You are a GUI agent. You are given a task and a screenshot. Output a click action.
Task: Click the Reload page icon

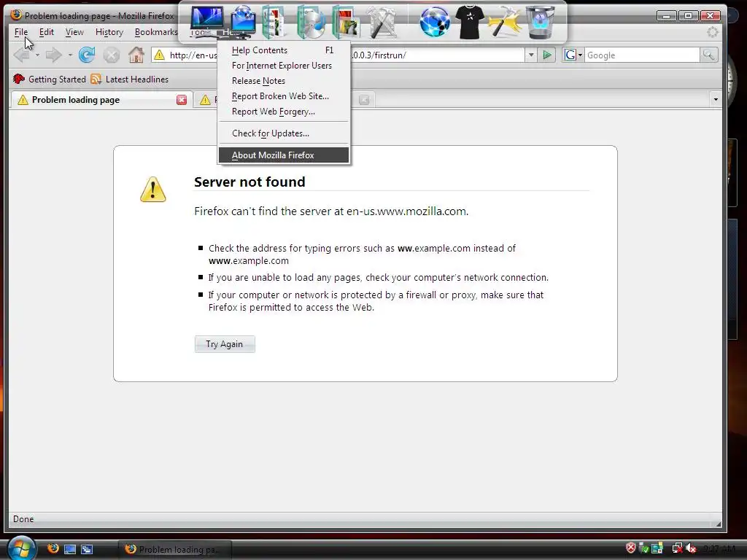[x=87, y=55]
